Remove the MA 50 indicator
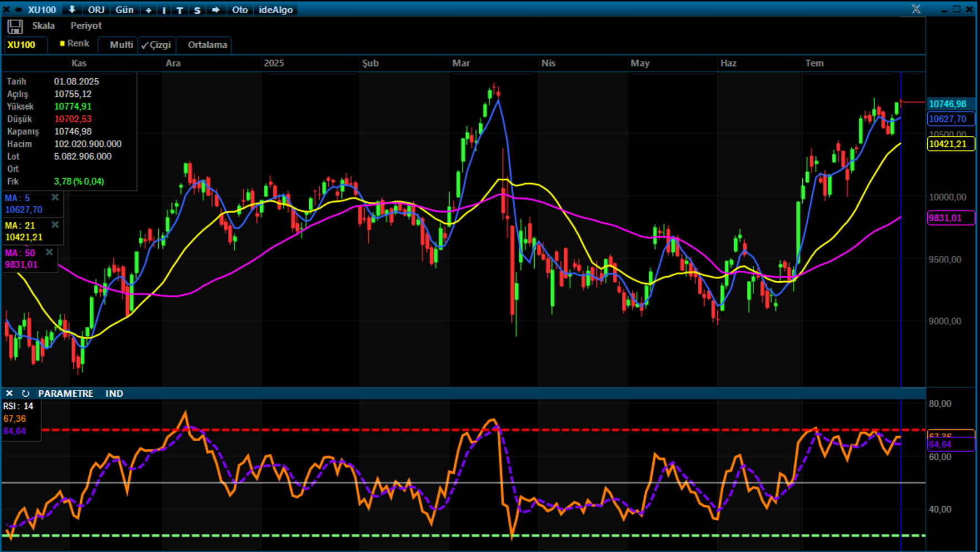This screenshot has height=552, width=980. [x=49, y=252]
